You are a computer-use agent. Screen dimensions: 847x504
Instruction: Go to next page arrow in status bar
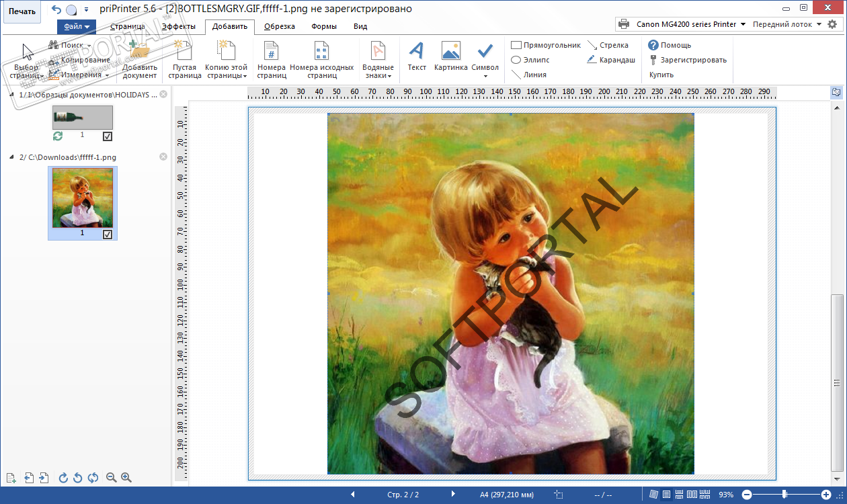[453, 495]
